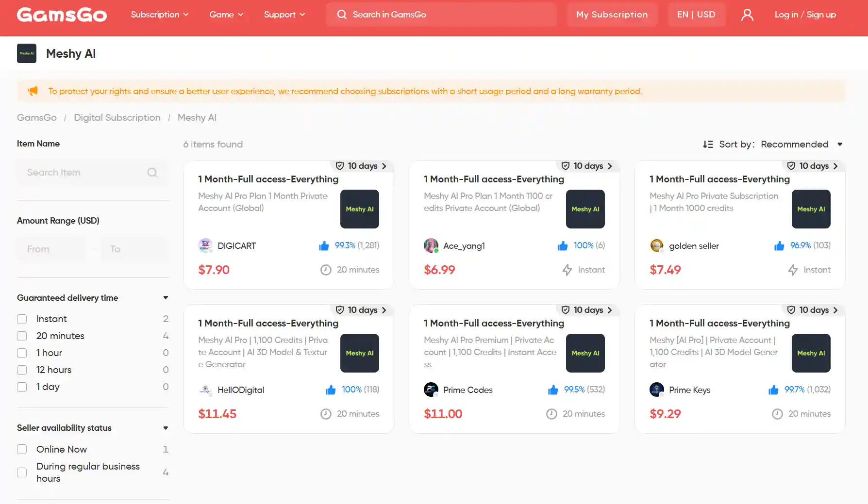Open 10 days warranty on Prime Codes listing
This screenshot has width=868, height=504.
point(587,310)
